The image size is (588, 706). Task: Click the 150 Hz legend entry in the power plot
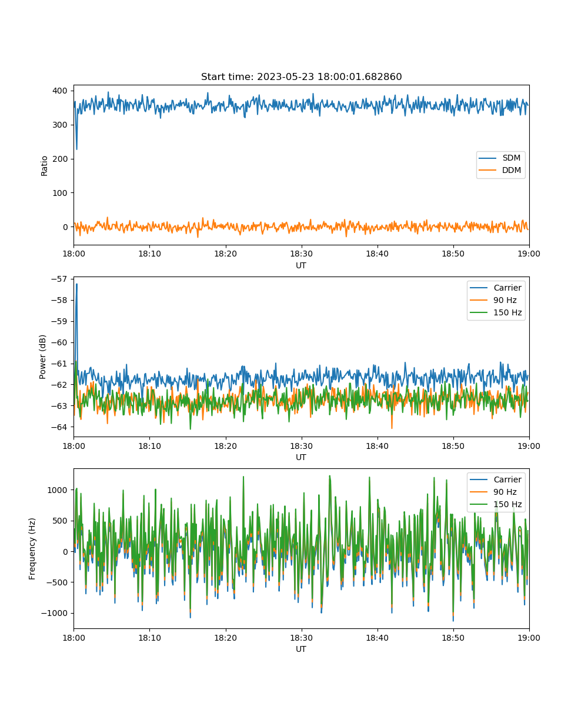(x=496, y=312)
